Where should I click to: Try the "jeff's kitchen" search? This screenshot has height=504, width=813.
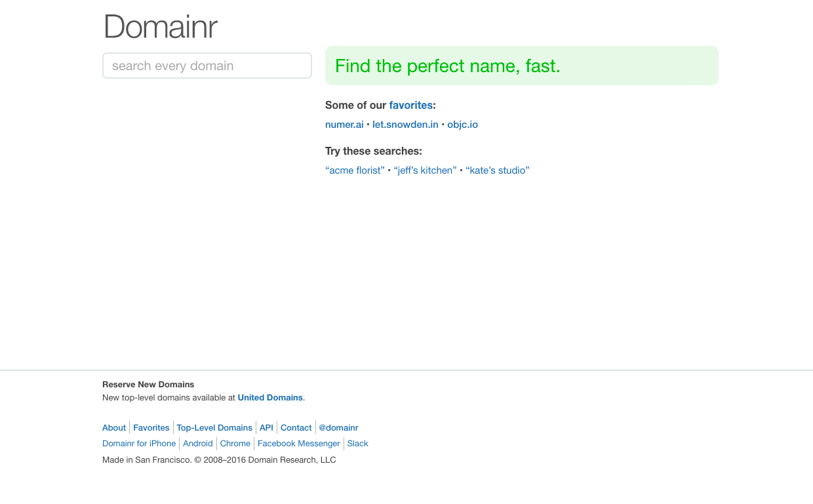425,170
